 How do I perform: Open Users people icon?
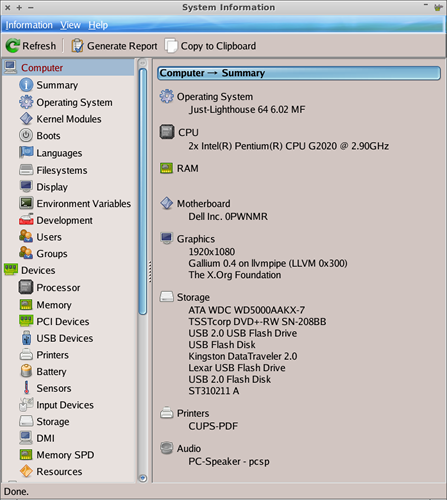26,236
